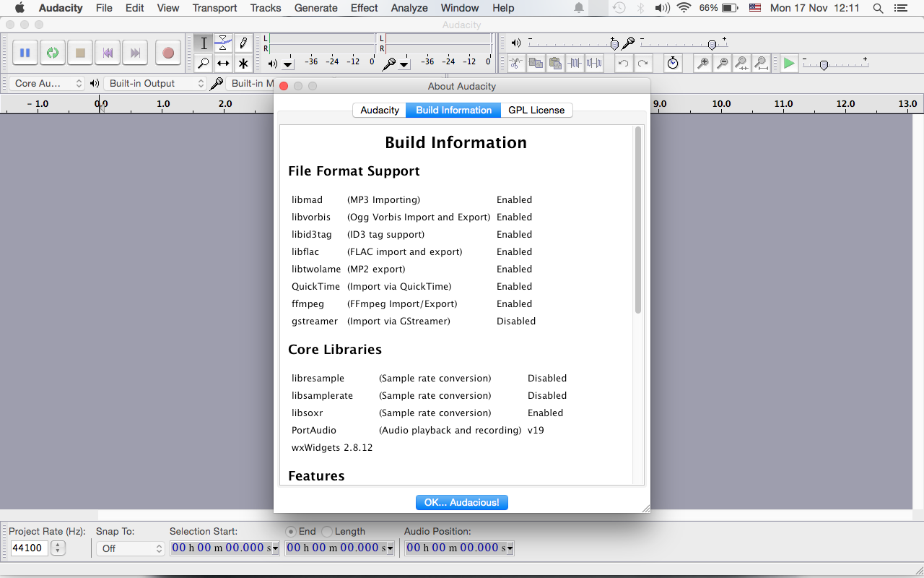Click the Trim Audio icon
This screenshot has height=578, width=924.
coord(575,63)
